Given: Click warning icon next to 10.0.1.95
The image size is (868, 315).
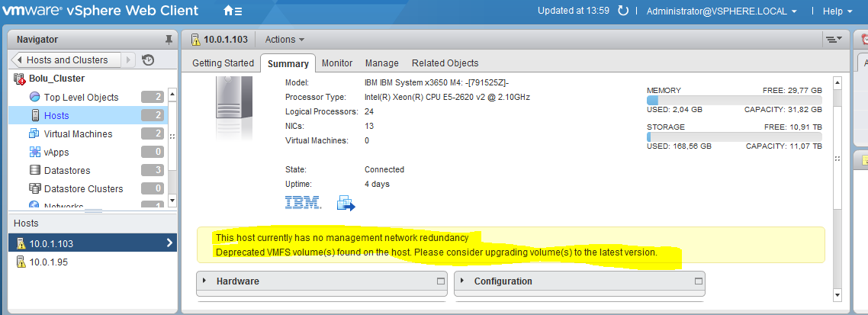Looking at the screenshot, I should point(21,262).
